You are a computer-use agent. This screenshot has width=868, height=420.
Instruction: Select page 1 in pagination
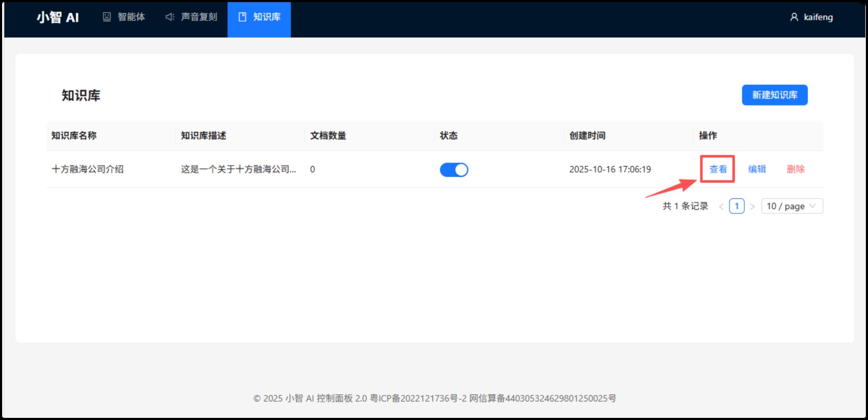(737, 206)
